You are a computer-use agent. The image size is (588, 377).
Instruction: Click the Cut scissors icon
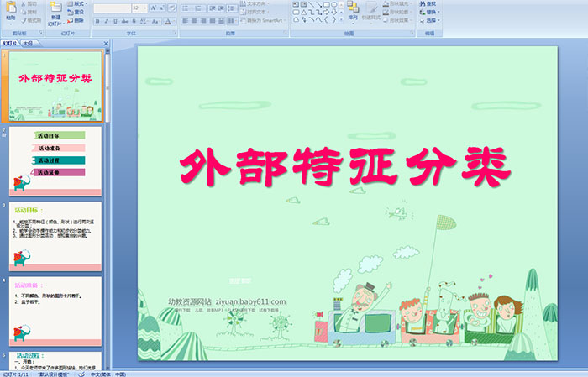pyautogui.click(x=24, y=3)
